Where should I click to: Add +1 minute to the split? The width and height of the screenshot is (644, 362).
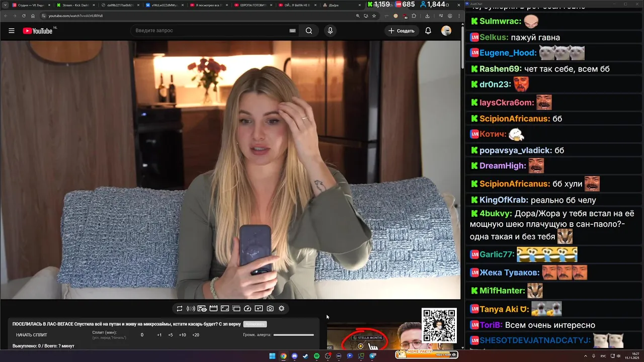coord(159,335)
